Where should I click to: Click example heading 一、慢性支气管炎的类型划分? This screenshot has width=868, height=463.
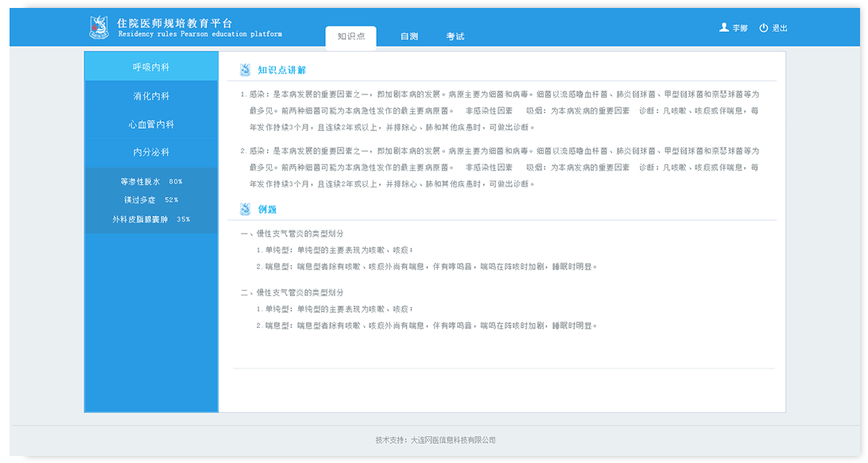292,233
